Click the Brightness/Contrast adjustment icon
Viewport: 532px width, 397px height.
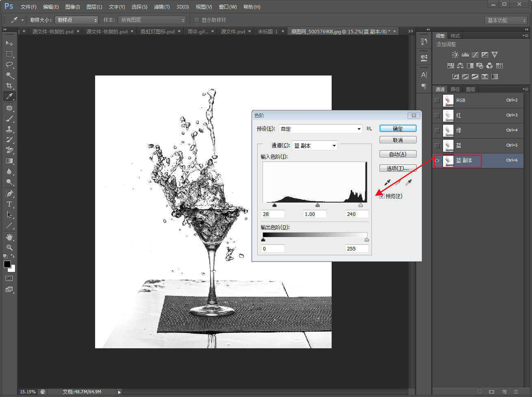(455, 54)
